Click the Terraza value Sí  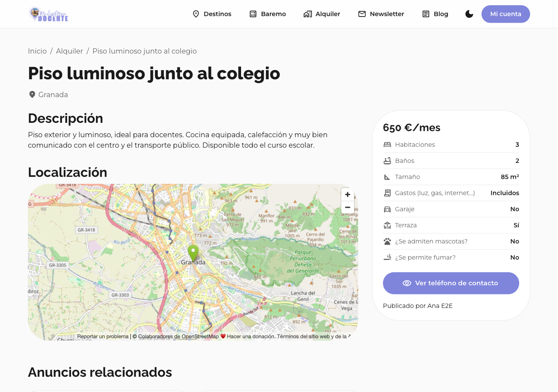[x=516, y=225]
